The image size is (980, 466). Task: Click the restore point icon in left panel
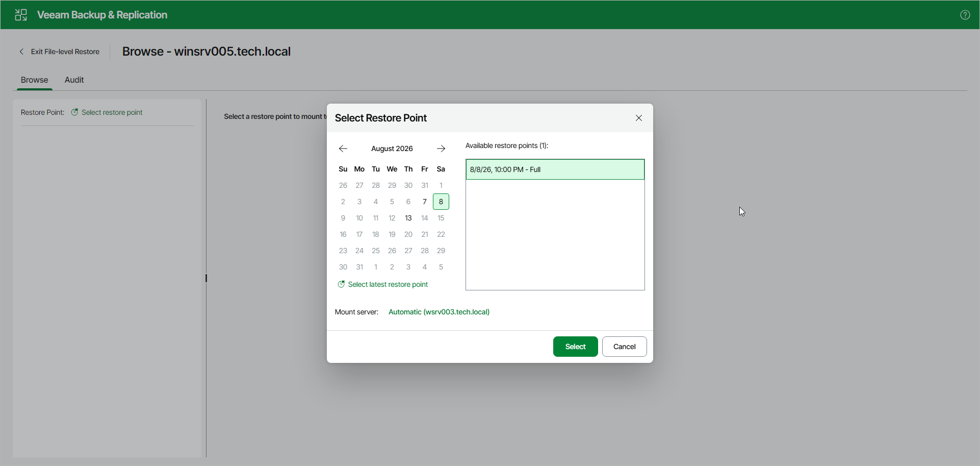[x=74, y=112]
